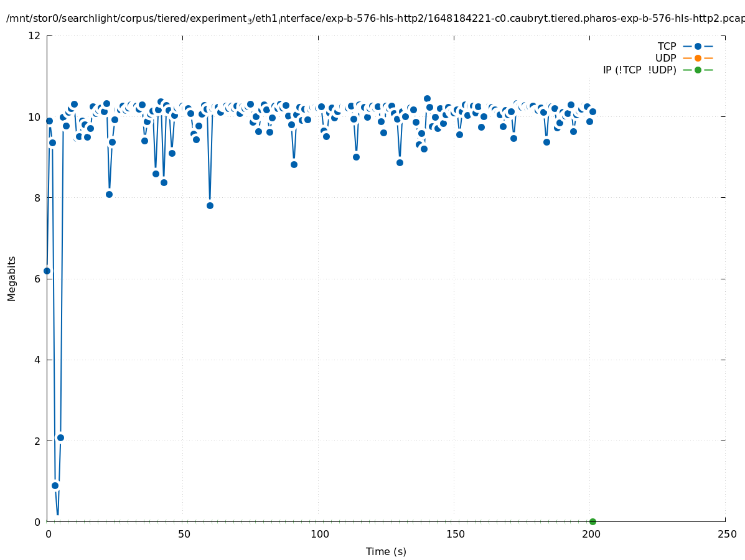Image resolution: width=745 pixels, height=560 pixels.
Task: Click the 12 tick label on y-axis
Action: [35, 35]
